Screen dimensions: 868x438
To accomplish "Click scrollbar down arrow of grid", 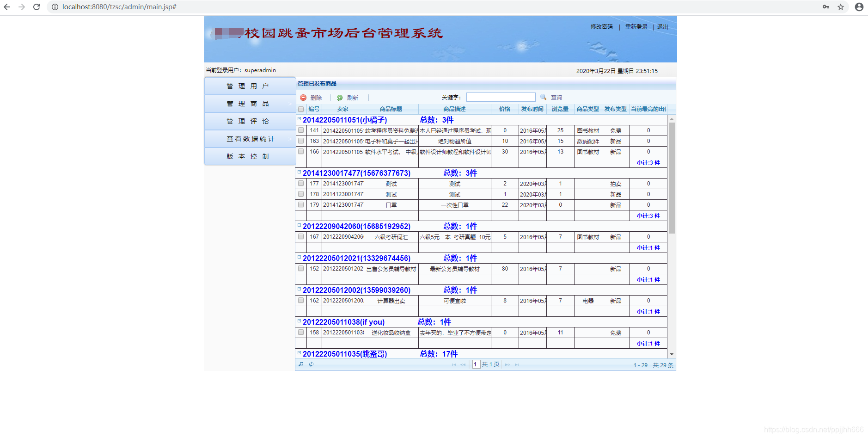I will pos(672,354).
